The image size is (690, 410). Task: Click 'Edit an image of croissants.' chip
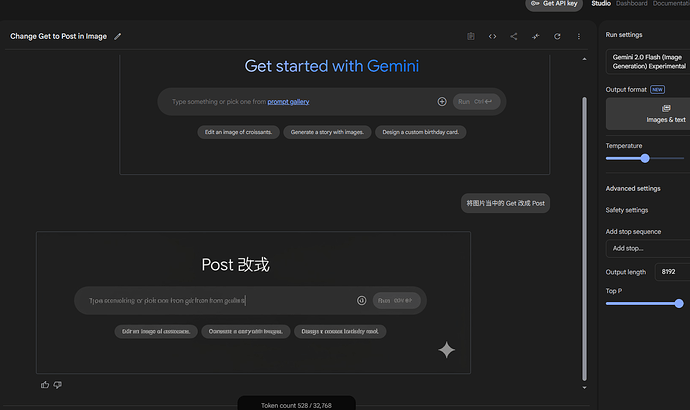pyautogui.click(x=238, y=132)
